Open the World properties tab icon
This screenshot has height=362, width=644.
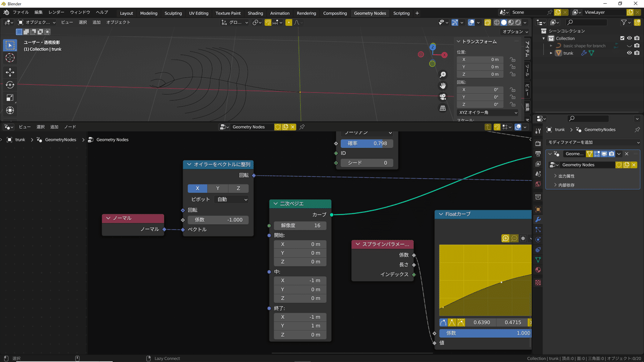coord(538,184)
